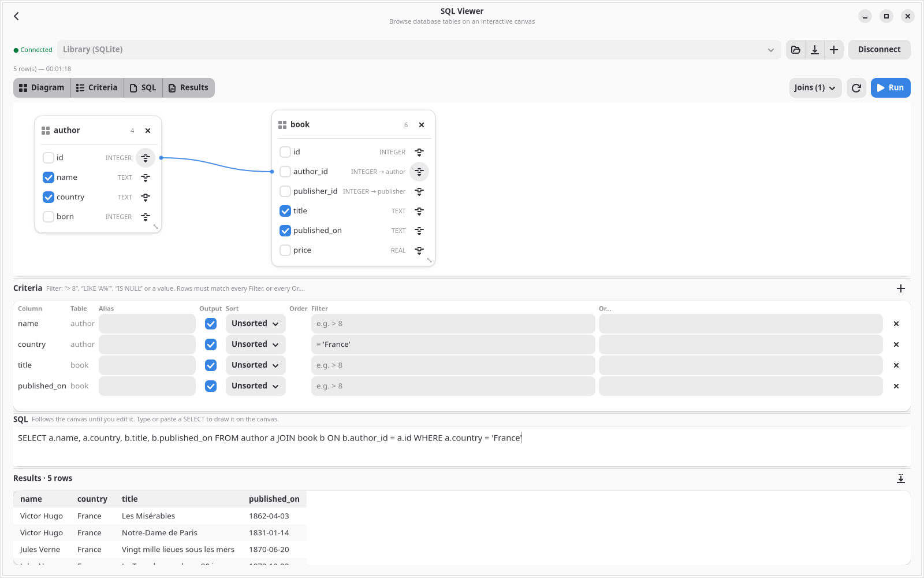
Task: Expand the Joins (1) dropdown
Action: pyautogui.click(x=815, y=88)
